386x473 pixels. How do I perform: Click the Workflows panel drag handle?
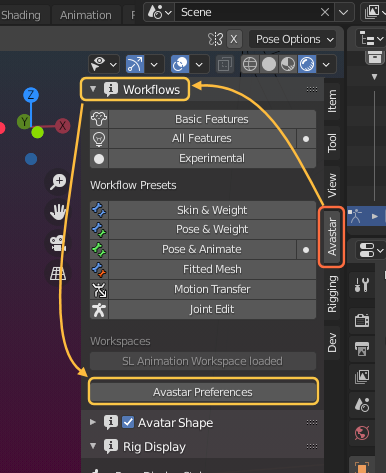(312, 89)
